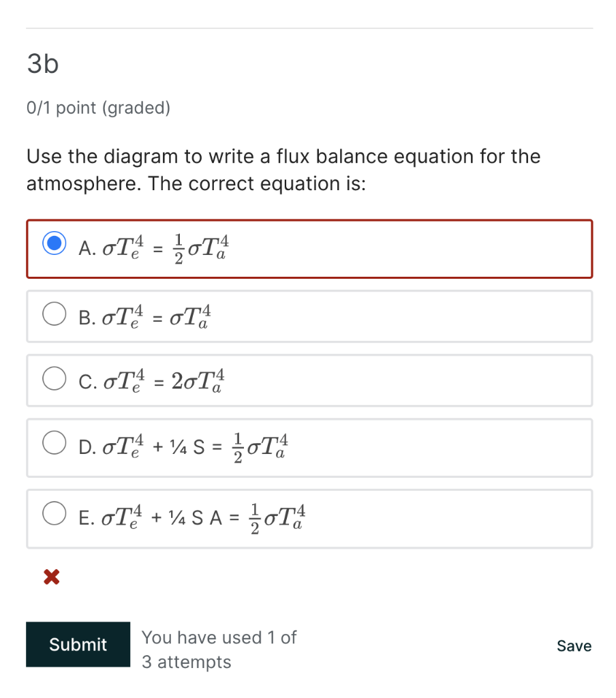Select answer option A radio button
Screen dimensions: 616x698
coord(55,243)
